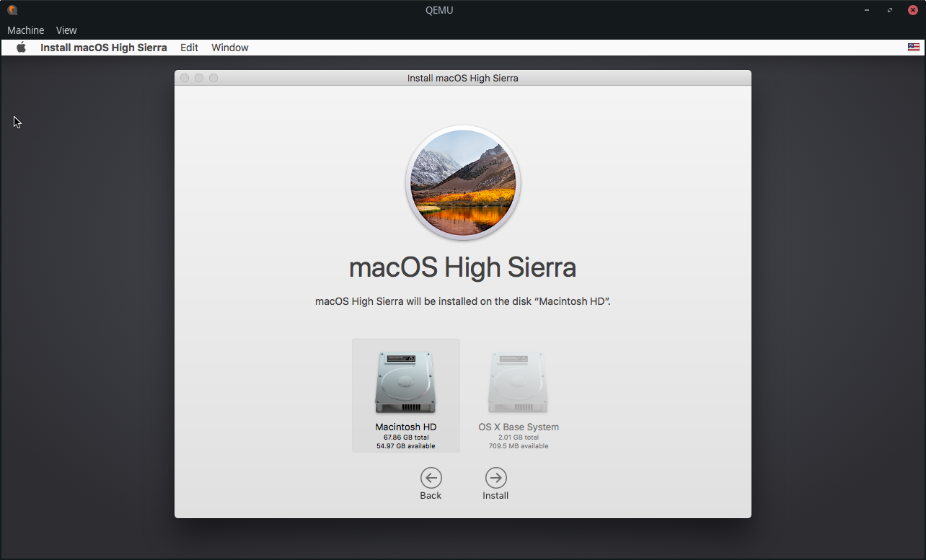This screenshot has width=926, height=560.
Task: Click the installer's gray zoom button
Action: [213, 78]
